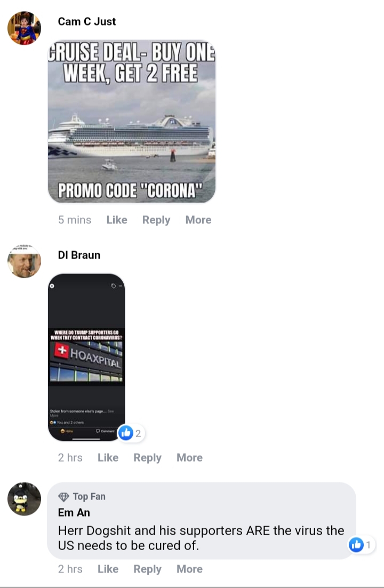Open the cruise deal meme image
384x588 pixels.
(x=132, y=122)
